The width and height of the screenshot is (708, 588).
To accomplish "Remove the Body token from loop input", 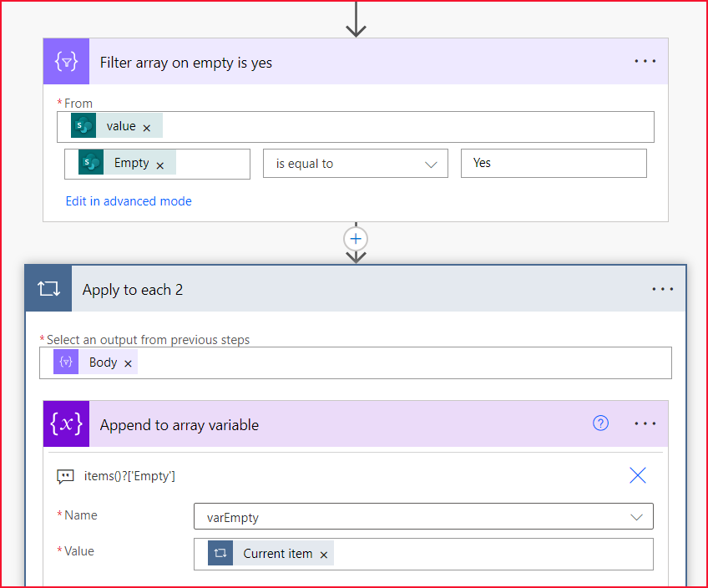I will (129, 364).
